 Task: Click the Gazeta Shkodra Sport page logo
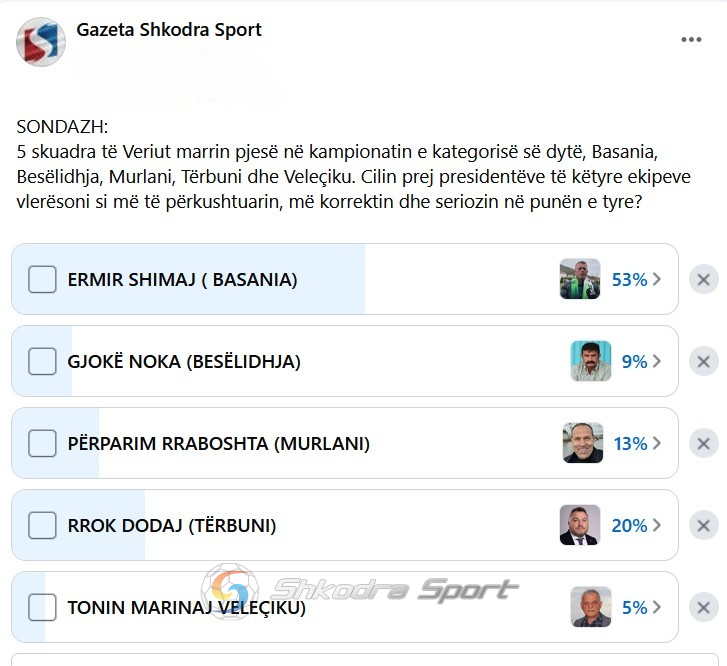coord(41,42)
